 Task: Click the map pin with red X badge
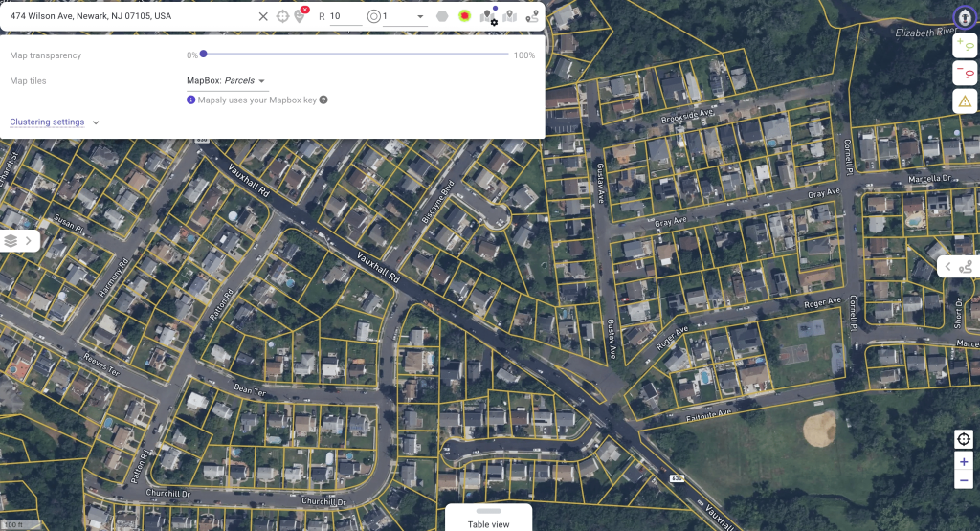click(301, 16)
